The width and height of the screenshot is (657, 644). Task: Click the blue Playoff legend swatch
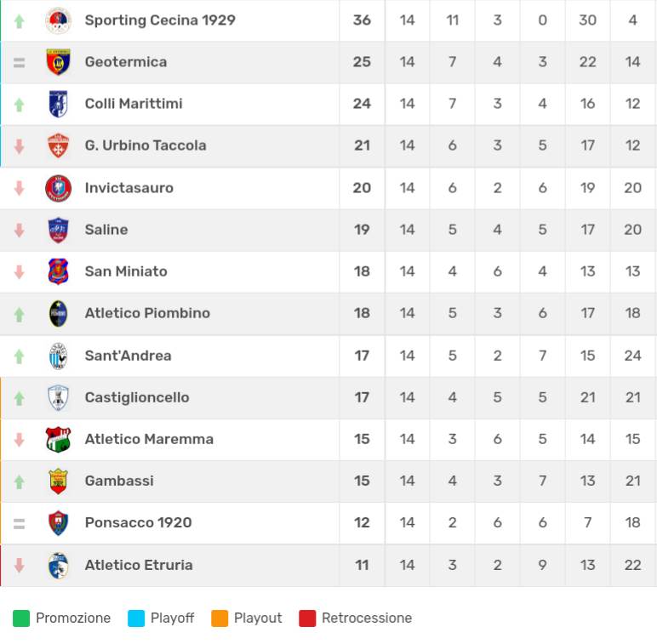(x=136, y=618)
